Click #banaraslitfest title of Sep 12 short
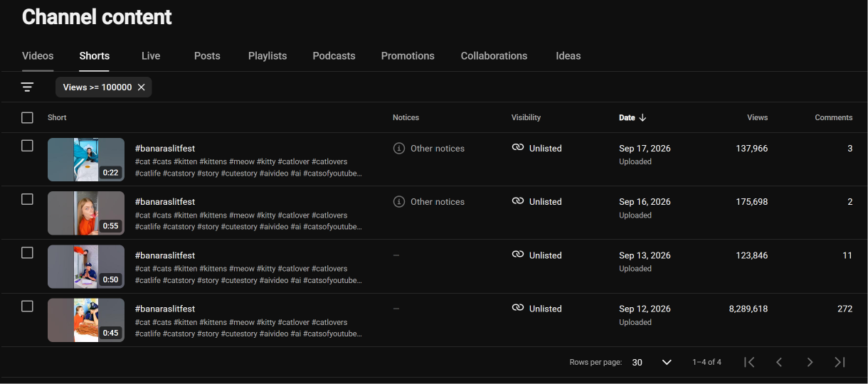The height and width of the screenshot is (384, 868). click(x=165, y=309)
